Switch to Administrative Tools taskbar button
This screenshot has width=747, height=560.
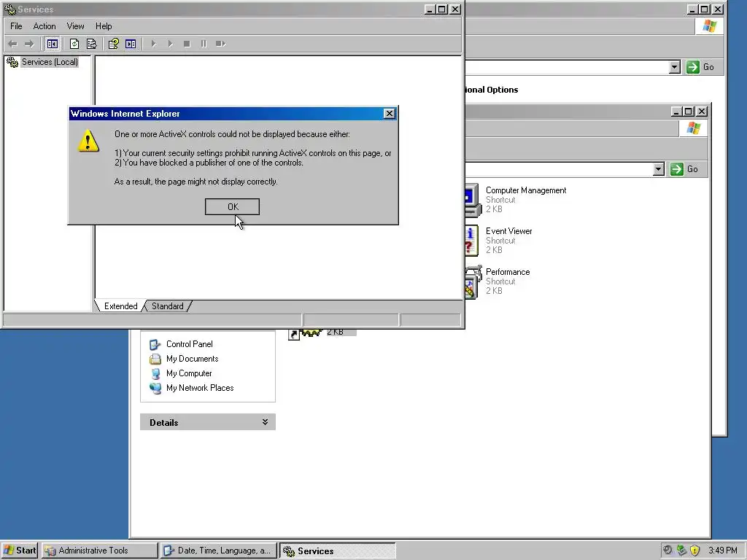click(99, 551)
